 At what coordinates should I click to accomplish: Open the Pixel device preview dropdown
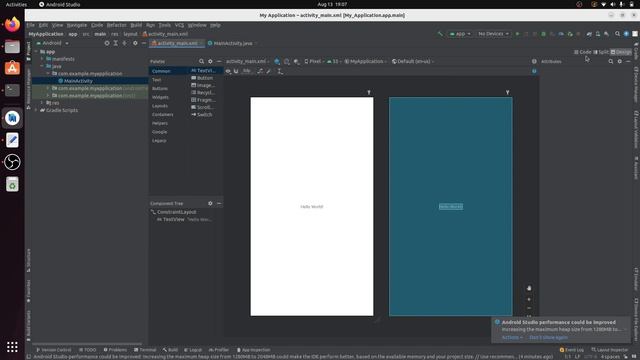coord(314,61)
